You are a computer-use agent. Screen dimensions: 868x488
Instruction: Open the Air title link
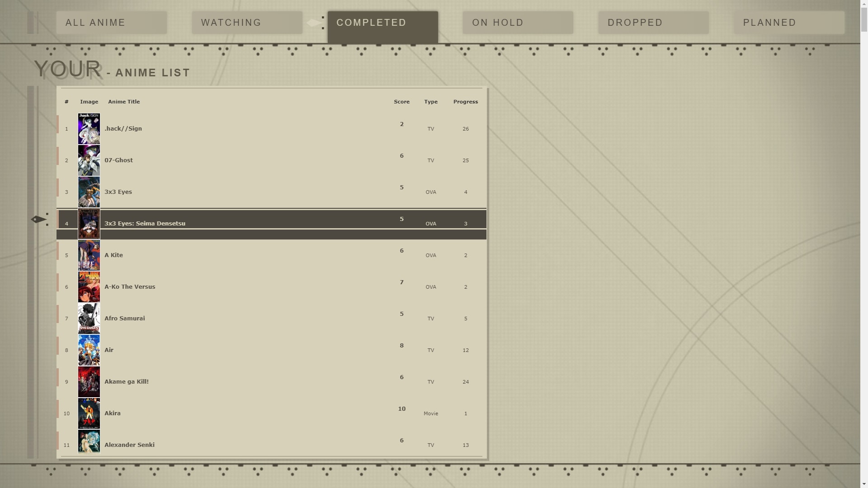(x=109, y=350)
